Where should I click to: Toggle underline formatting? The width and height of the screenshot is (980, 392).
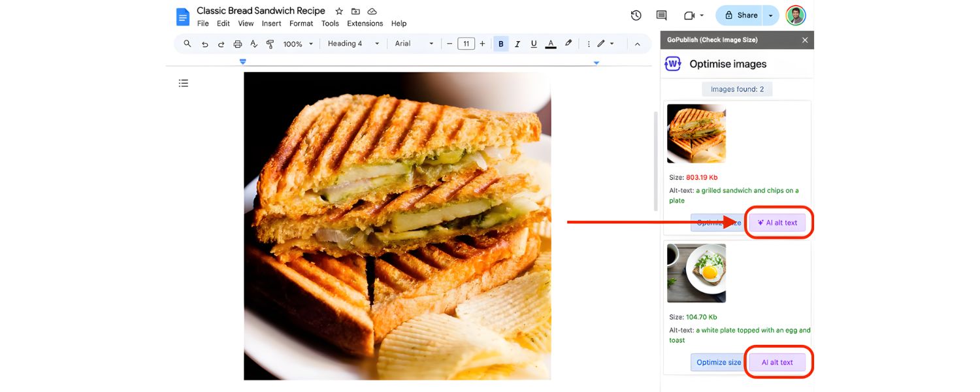533,43
